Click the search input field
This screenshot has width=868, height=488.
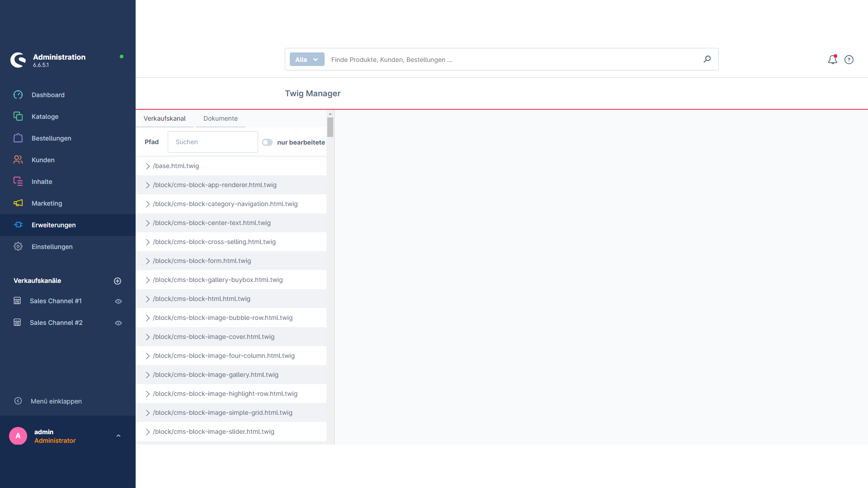click(x=210, y=142)
